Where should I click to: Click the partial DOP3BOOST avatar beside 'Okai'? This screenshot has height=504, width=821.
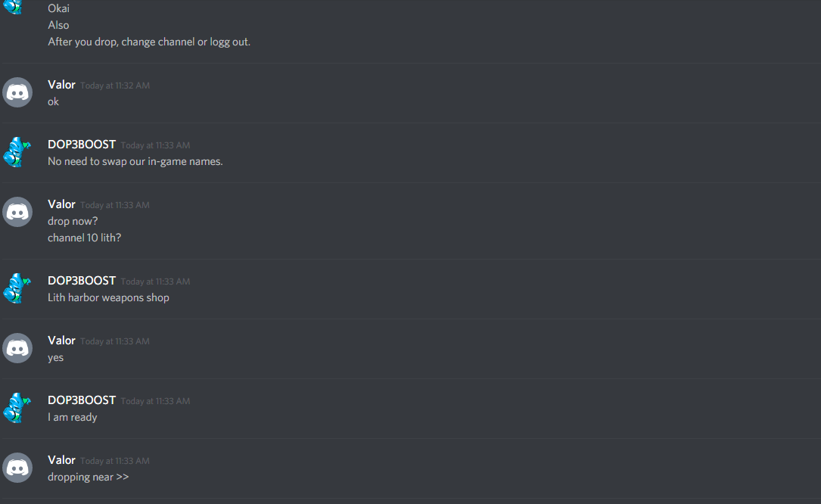[14, 7]
